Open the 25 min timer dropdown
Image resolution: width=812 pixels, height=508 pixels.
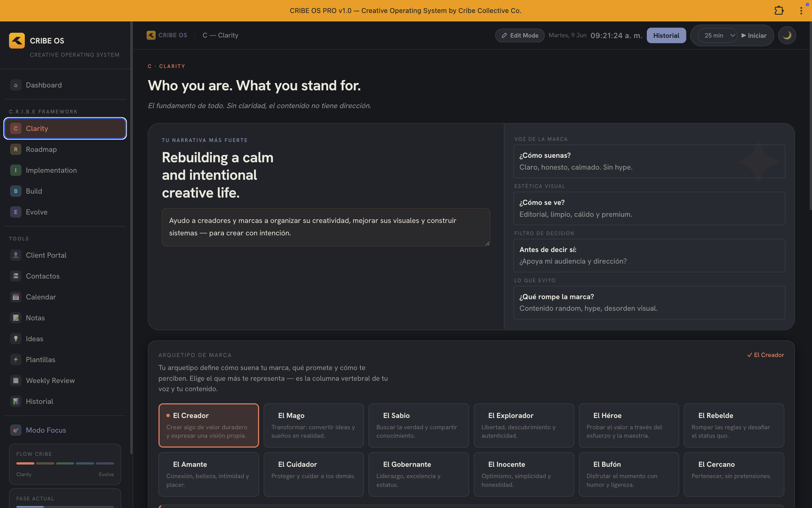coord(717,35)
